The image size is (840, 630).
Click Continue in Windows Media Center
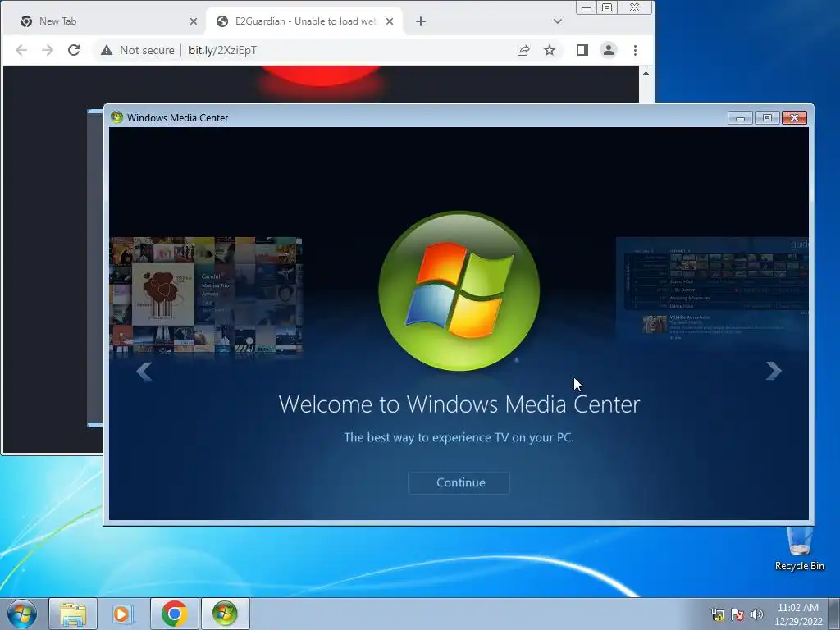459,482
